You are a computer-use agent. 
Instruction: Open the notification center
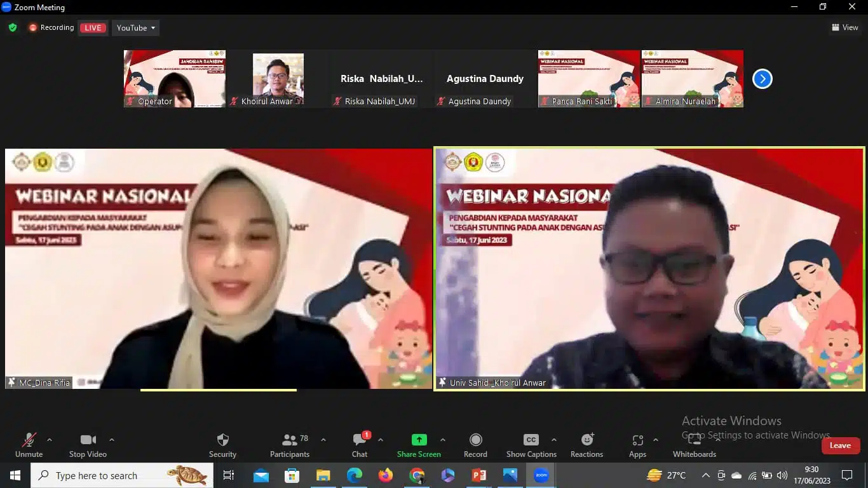[846, 475]
